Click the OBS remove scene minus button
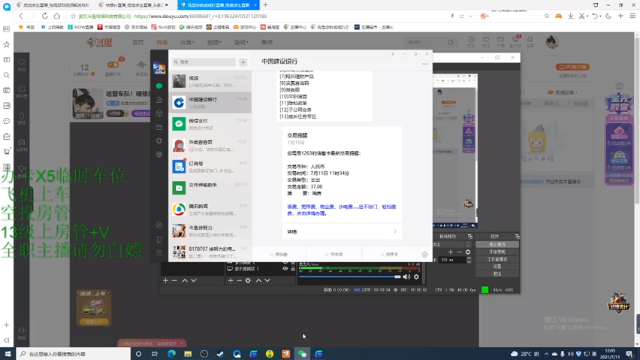The height and width of the screenshot is (360, 640). tap(174, 280)
